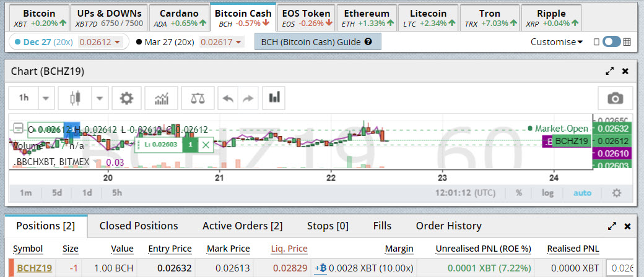Collapse the chart legend minus box
Screen dimensions: 644x277
pyautogui.click(x=18, y=129)
